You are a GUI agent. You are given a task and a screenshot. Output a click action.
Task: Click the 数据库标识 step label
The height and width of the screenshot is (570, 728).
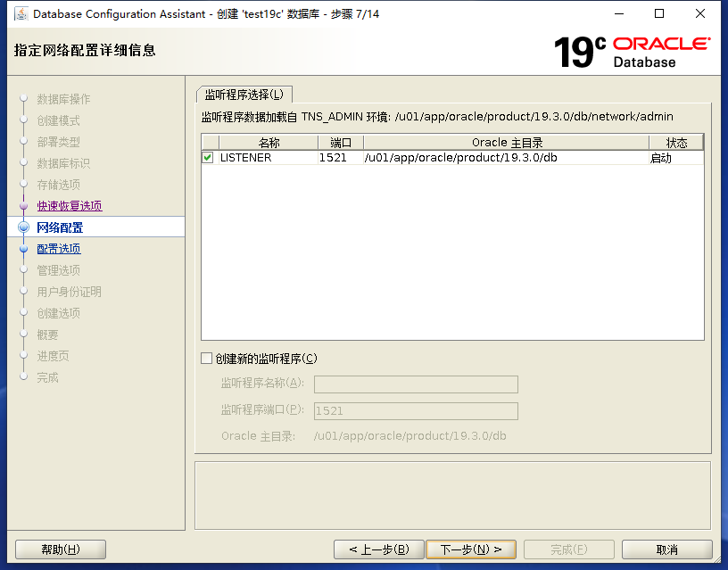click(x=63, y=163)
